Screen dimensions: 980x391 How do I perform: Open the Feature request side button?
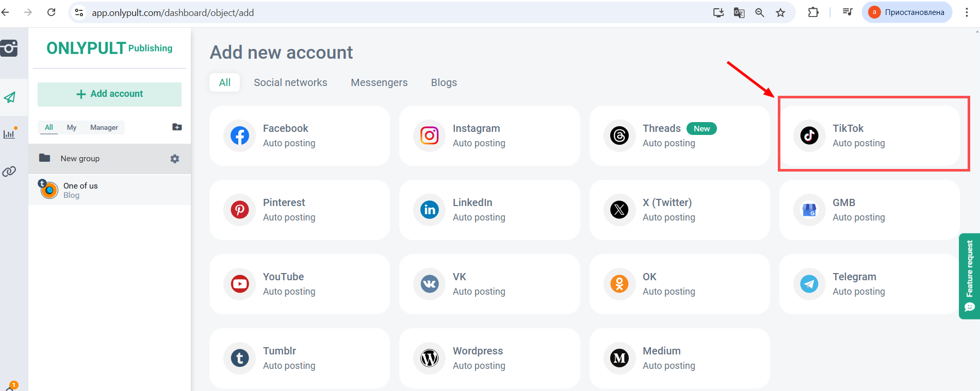click(969, 276)
